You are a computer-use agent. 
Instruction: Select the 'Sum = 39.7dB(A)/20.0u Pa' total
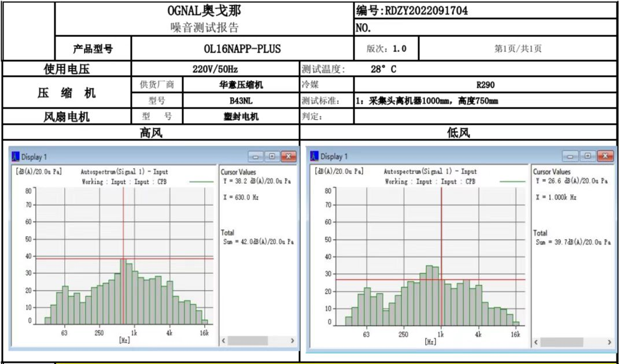coord(573,242)
